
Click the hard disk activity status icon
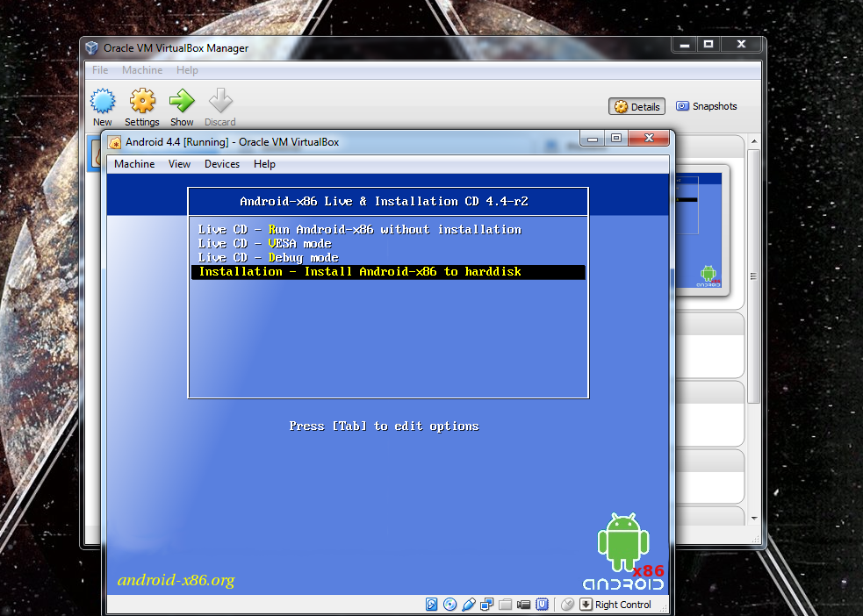tap(432, 605)
